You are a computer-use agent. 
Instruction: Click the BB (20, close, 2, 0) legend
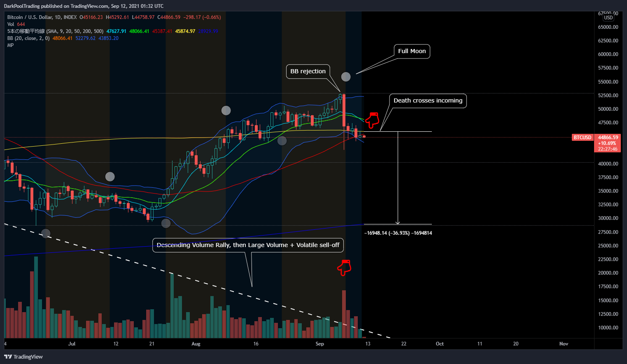[28, 38]
